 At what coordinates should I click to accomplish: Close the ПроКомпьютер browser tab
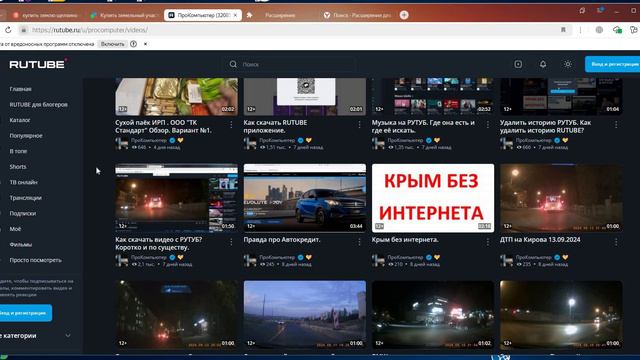tap(235, 15)
